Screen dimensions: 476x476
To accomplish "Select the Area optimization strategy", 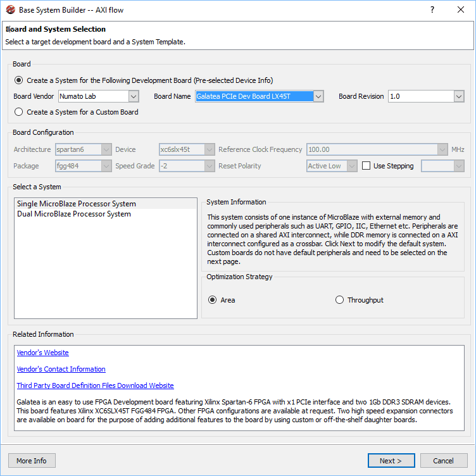I will (x=213, y=300).
